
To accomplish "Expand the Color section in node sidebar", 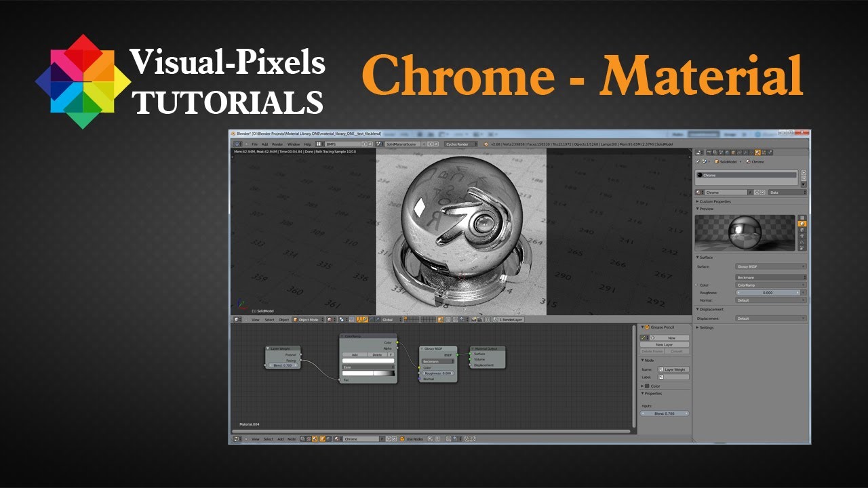I will coord(651,386).
